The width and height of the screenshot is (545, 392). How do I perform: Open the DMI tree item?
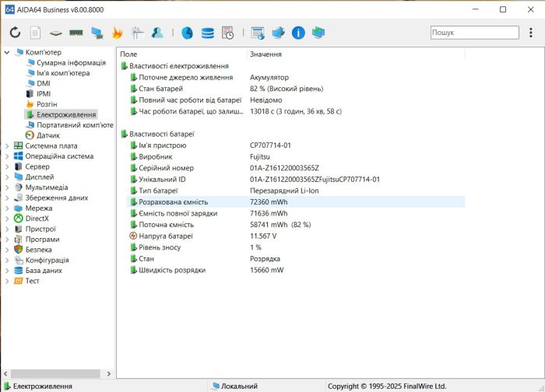pos(44,83)
